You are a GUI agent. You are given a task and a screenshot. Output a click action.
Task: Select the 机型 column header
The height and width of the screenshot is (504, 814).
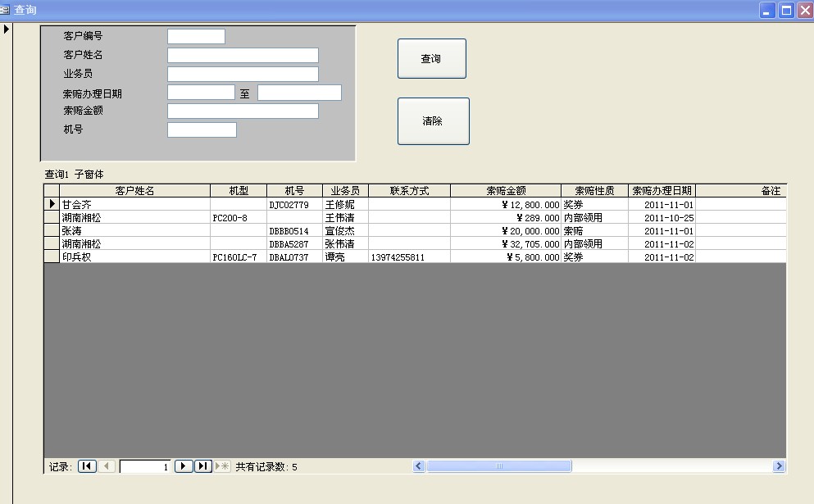[239, 190]
